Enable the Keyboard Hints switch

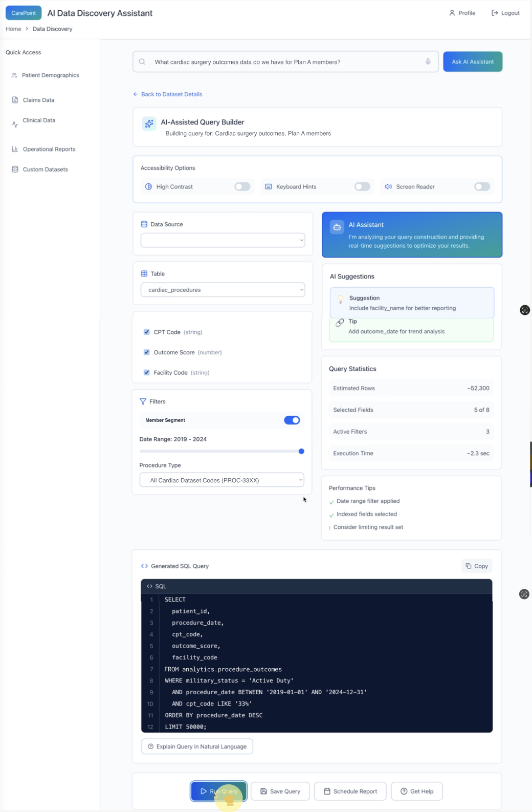[x=362, y=186]
